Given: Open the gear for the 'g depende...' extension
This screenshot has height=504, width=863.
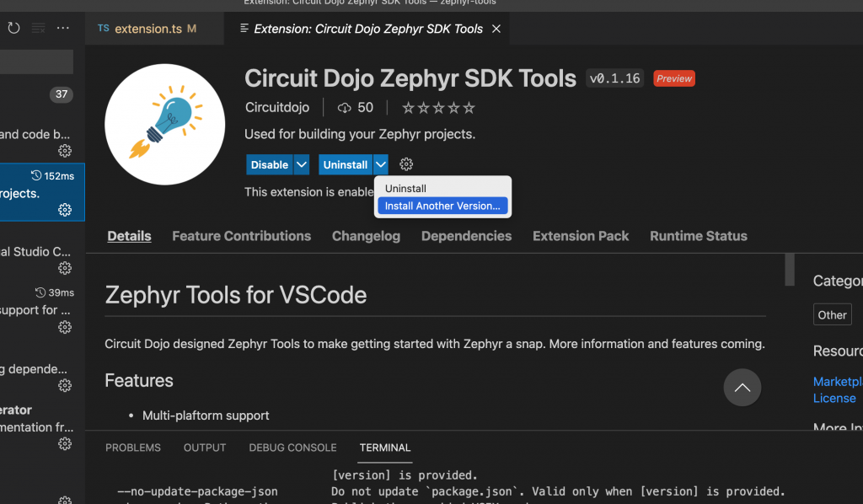Looking at the screenshot, I should 65,385.
